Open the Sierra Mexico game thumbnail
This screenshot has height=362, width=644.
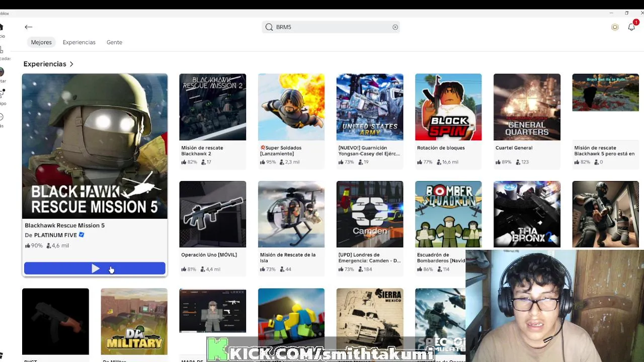point(370,321)
